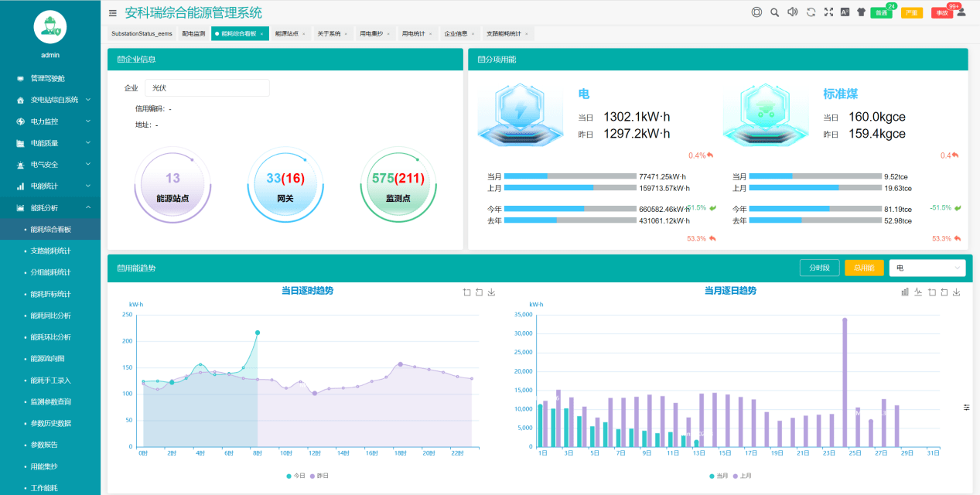
Task: Open the language translate icon
Action: click(x=845, y=12)
